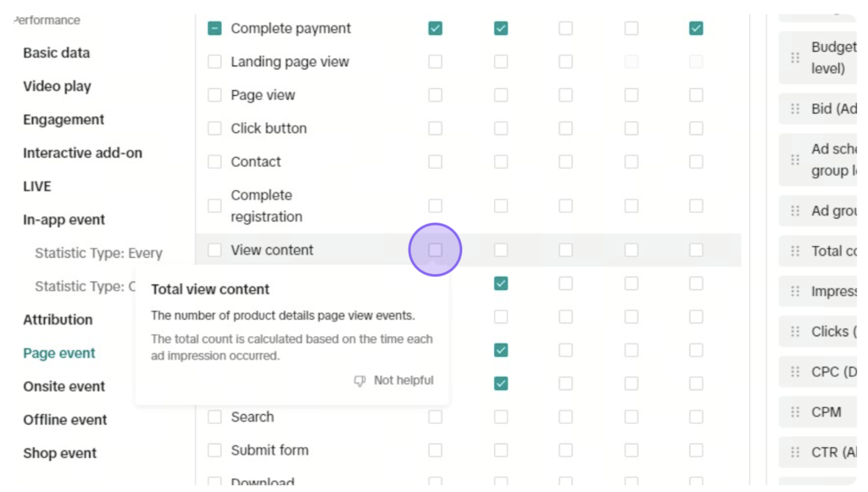Viewport: 868px width, 492px height.
Task: Check the Search row checkbox
Action: coord(214,417)
